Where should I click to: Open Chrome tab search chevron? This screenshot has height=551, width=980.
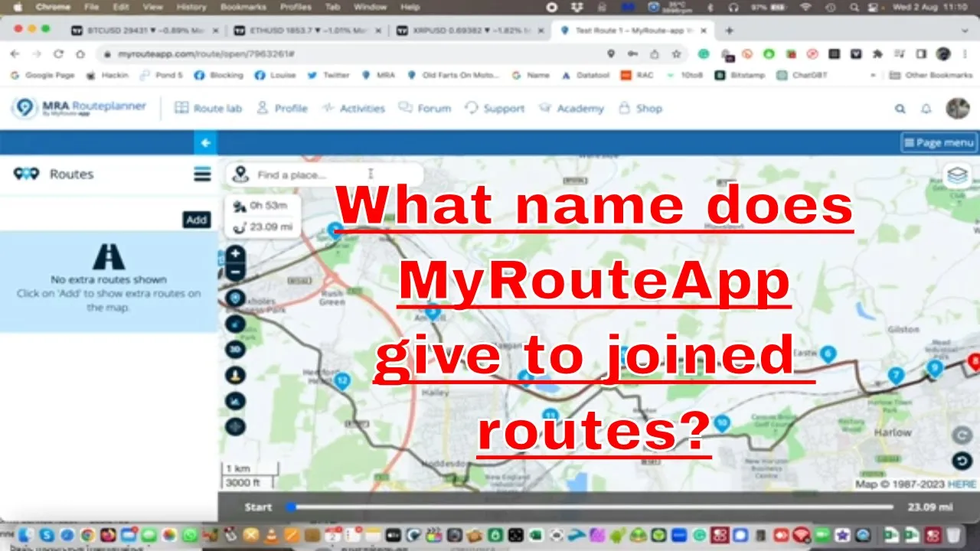point(965,31)
